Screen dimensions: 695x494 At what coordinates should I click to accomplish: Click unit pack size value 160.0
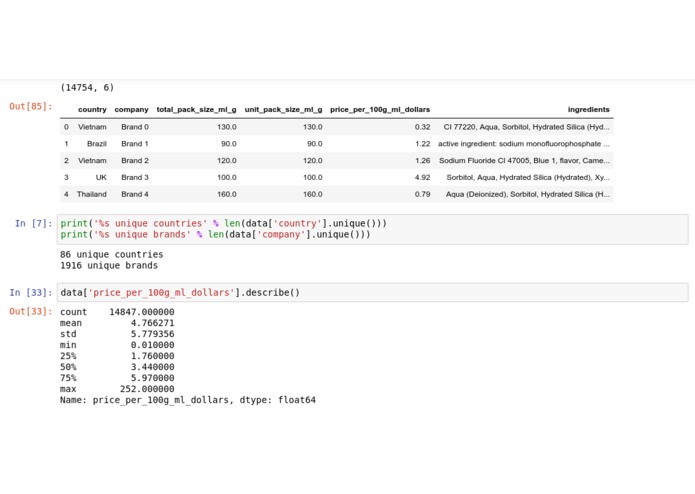pos(313,194)
